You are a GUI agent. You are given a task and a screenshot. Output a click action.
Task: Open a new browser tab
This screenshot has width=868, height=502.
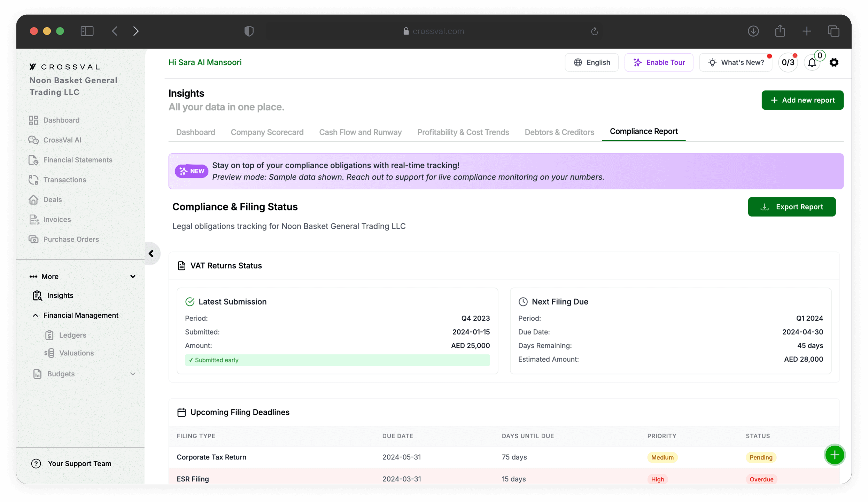[806, 31]
